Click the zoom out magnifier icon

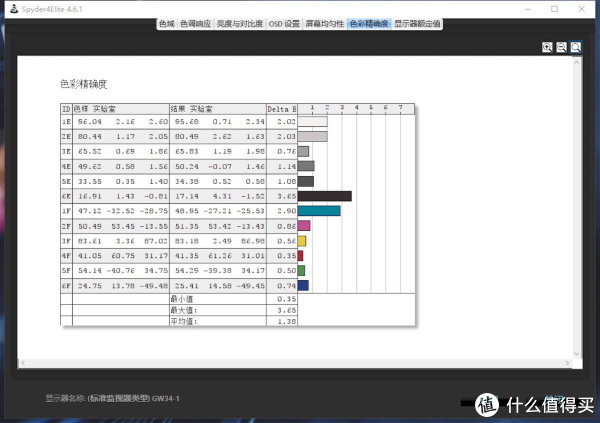click(561, 47)
